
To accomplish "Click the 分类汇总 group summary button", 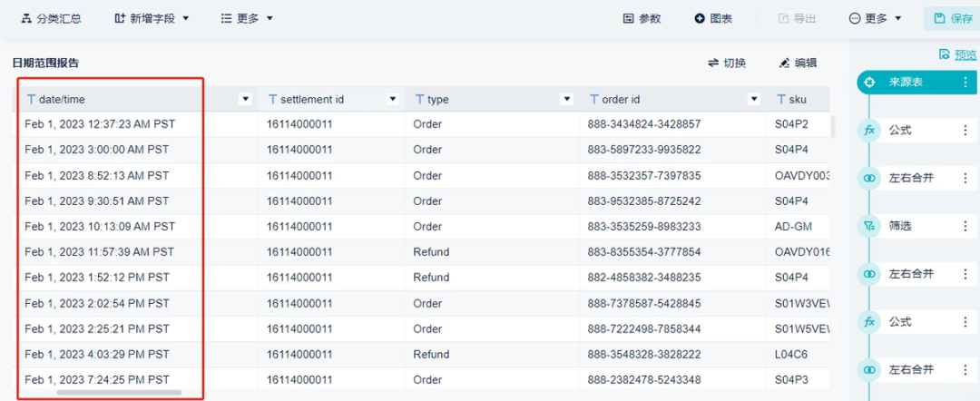I will (x=51, y=18).
